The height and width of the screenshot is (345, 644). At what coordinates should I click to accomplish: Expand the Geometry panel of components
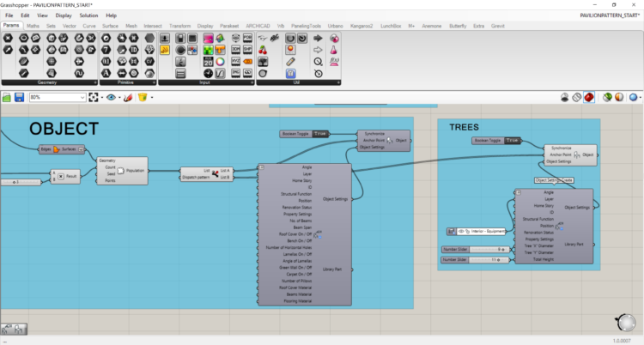point(95,82)
